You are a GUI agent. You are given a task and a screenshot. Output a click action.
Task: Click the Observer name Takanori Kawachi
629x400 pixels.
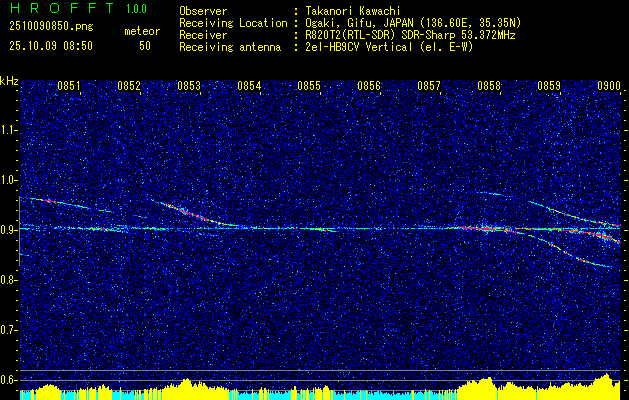click(352, 11)
